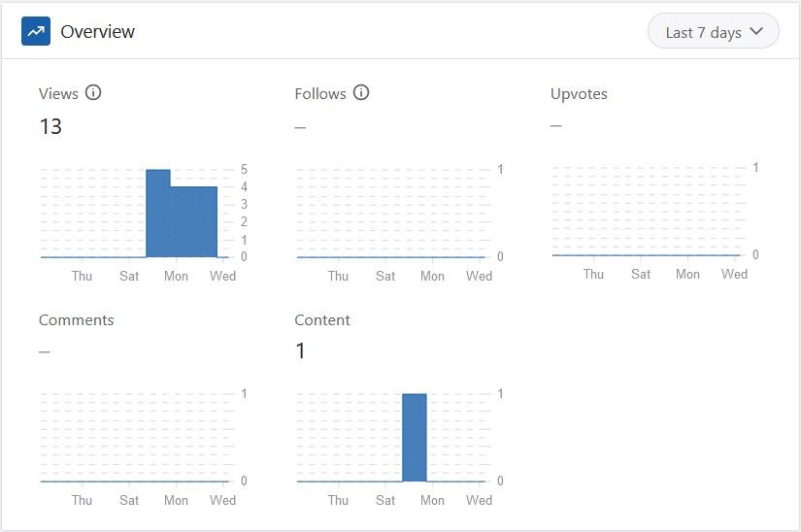Click the 13 views total number
801x532 pixels.
(x=50, y=126)
